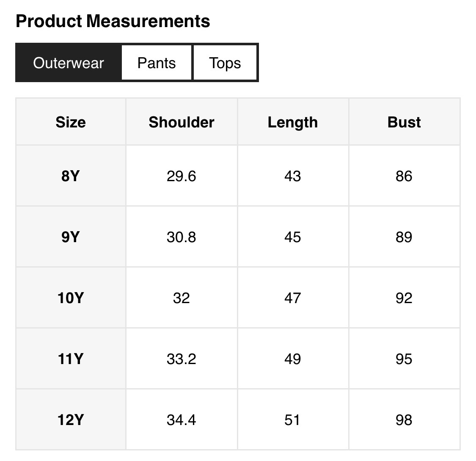476x461 pixels.
Task: Select the 8Y size row label
Action: point(71,176)
